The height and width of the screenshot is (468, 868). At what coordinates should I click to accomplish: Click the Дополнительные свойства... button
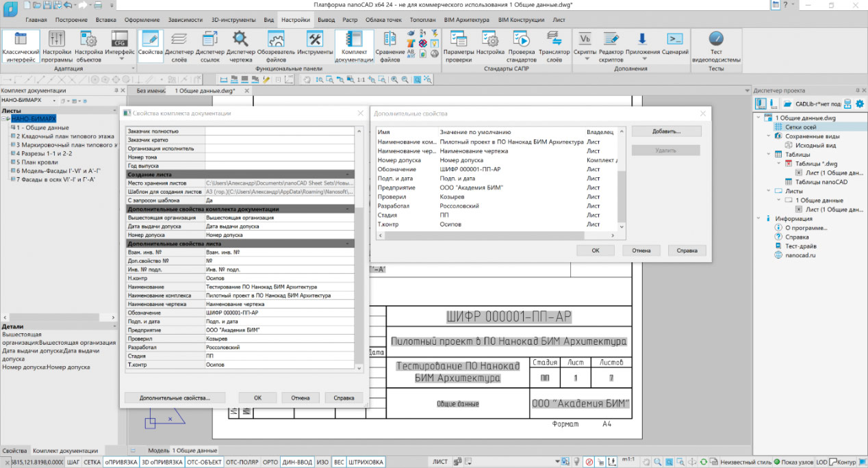point(173,398)
